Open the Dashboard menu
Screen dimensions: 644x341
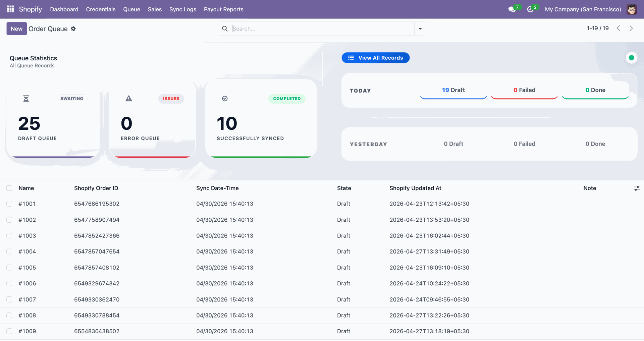pos(64,9)
